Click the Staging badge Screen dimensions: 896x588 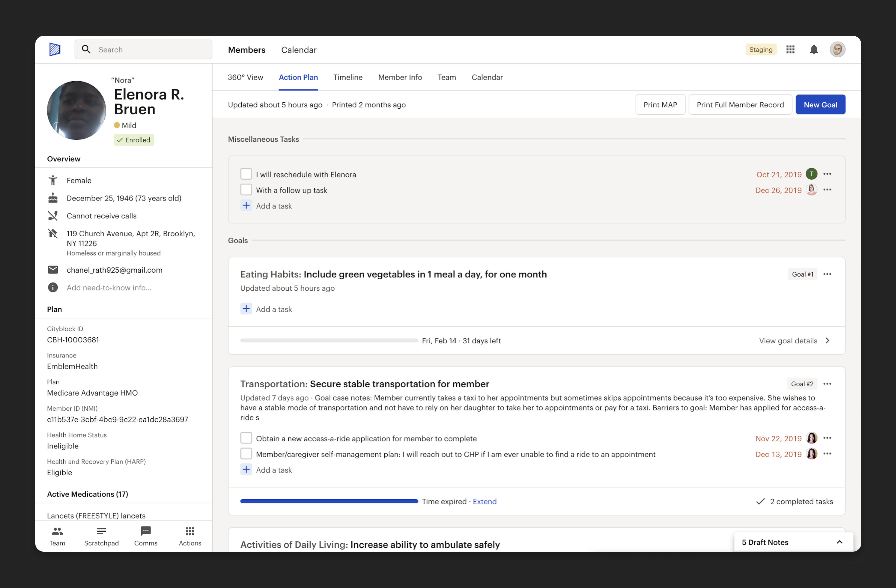[x=760, y=49]
